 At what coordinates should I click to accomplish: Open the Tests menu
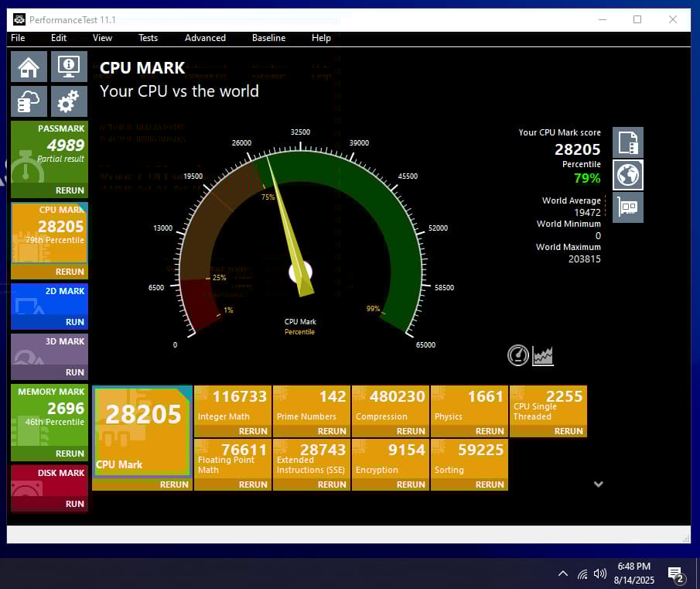pyautogui.click(x=148, y=38)
